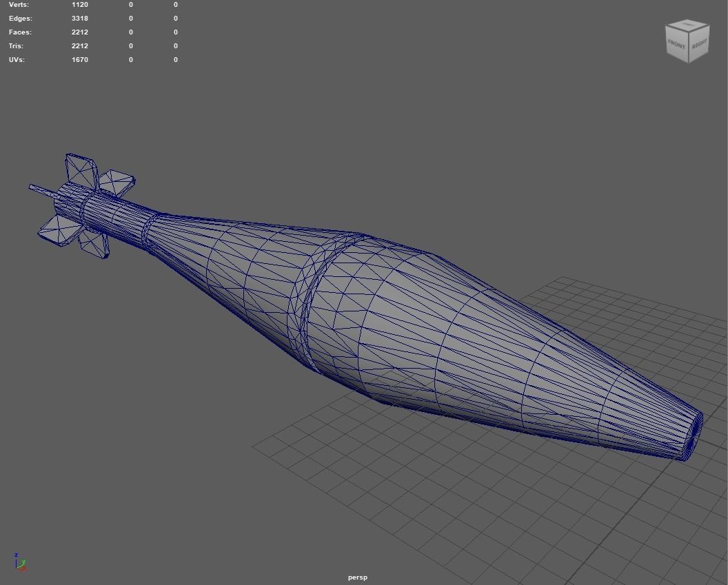Click the Edges count 3318
The image size is (728, 585).
[x=80, y=19]
